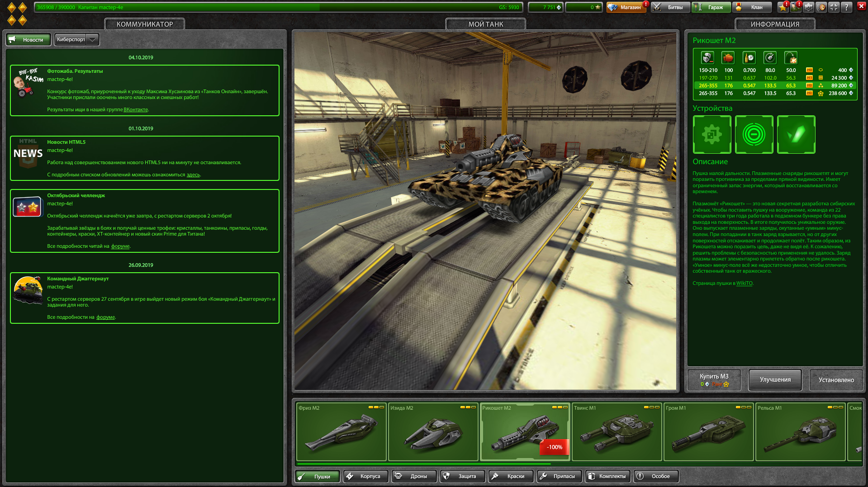Switch to the Комплекты kits category
The width and height of the screenshot is (868, 487).
(607, 476)
